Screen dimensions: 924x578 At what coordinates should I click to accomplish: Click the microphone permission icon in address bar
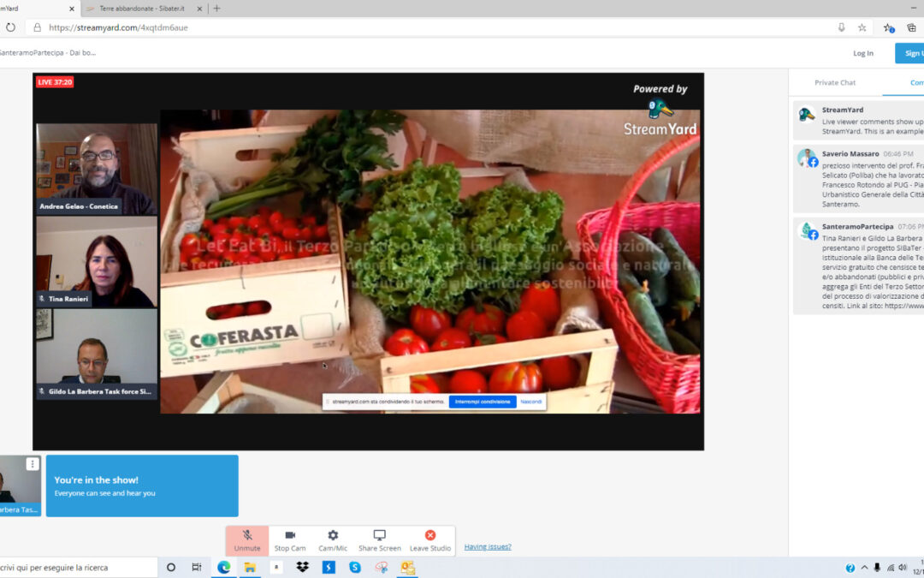tap(842, 27)
